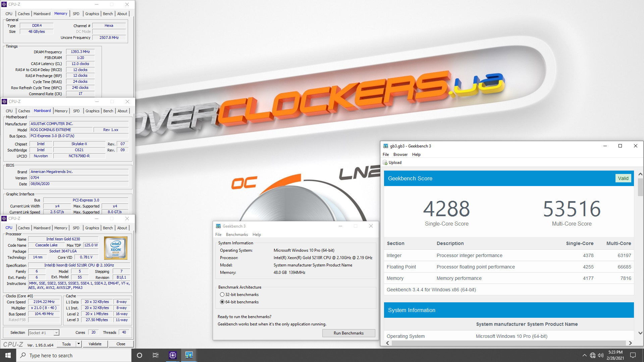
Task: Click the Validate button in CPU-Z
Action: 95,344
